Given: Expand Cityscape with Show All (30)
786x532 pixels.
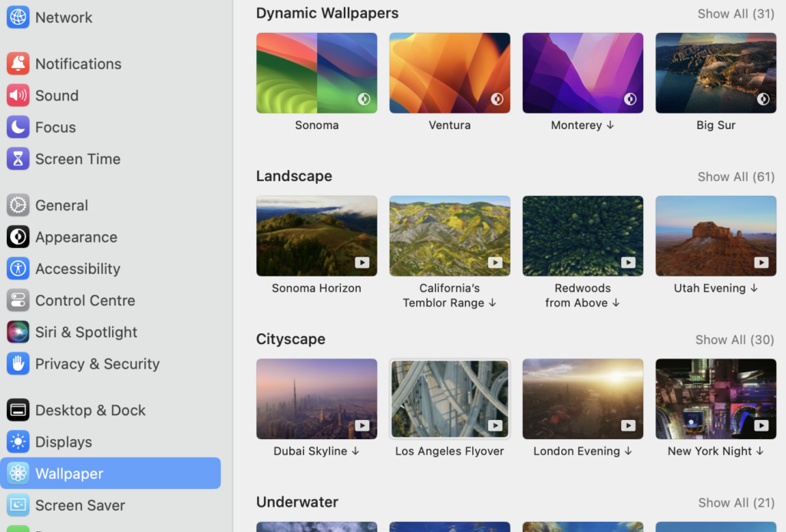Looking at the screenshot, I should tap(734, 340).
